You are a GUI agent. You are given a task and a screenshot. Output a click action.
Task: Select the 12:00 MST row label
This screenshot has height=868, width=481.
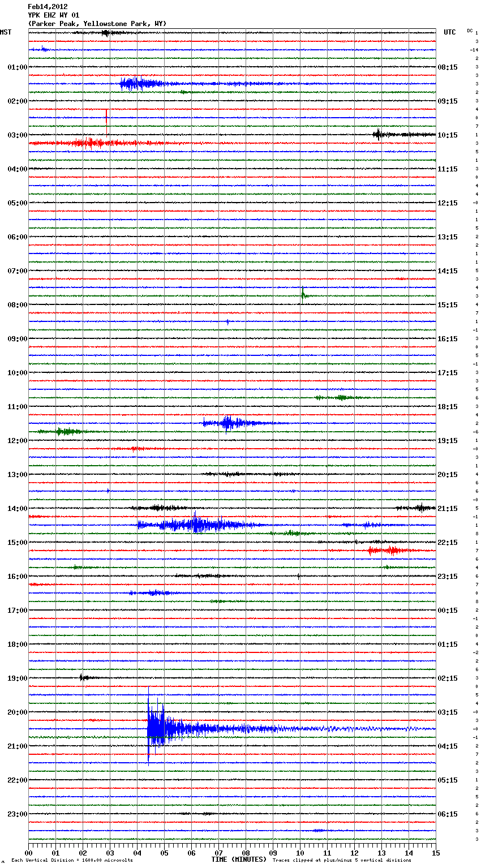pos(18,441)
